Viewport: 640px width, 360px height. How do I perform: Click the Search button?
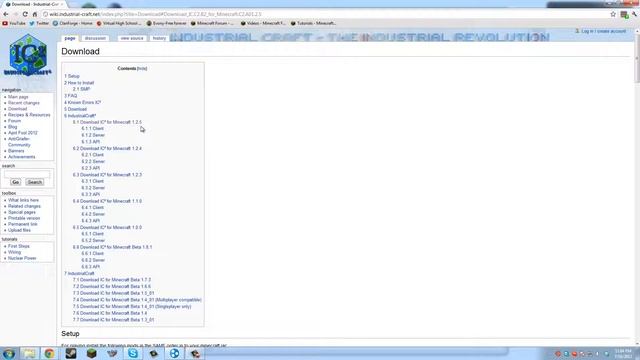(x=35, y=182)
